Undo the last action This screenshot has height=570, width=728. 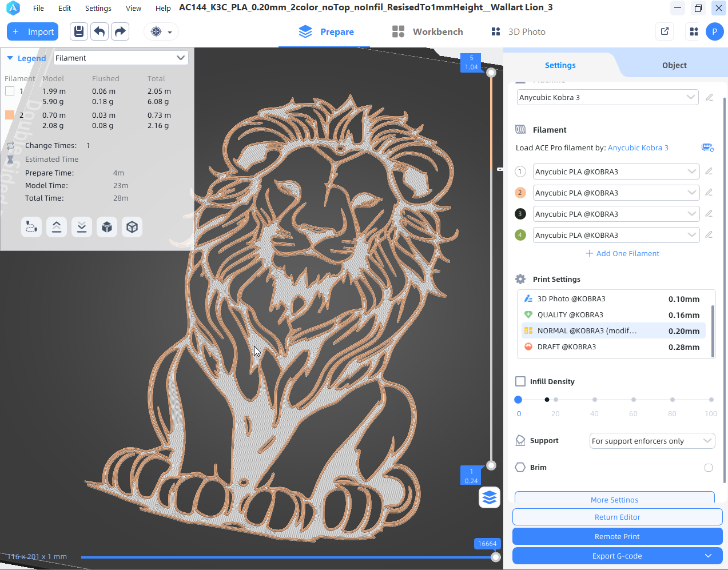[100, 31]
